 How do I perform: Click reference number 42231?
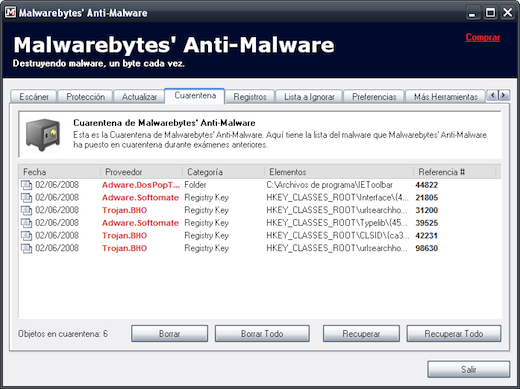pyautogui.click(x=427, y=236)
